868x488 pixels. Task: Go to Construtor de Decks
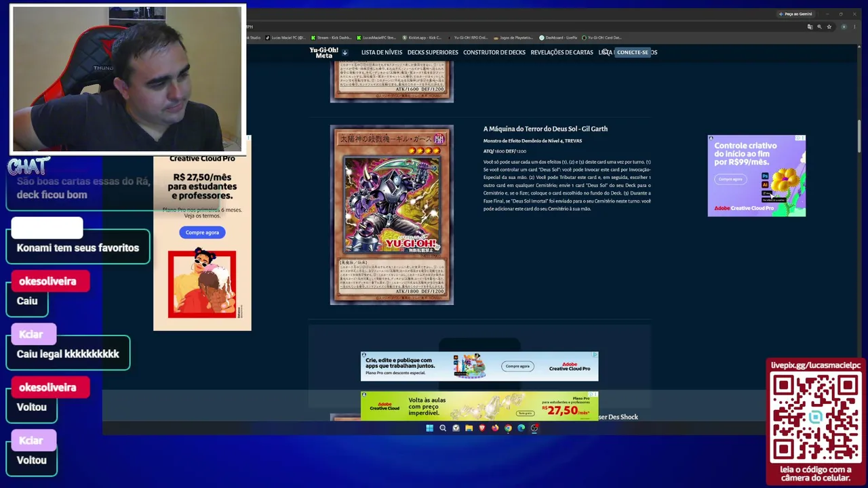[494, 52]
